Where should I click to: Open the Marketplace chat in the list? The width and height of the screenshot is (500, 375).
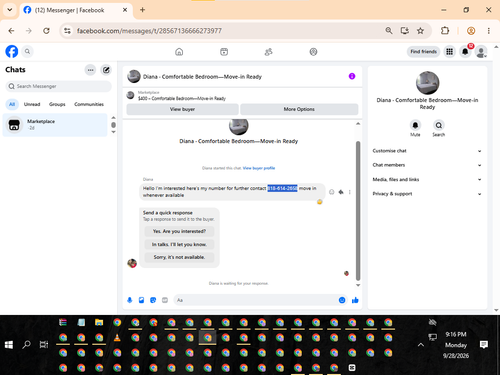[x=55, y=125]
